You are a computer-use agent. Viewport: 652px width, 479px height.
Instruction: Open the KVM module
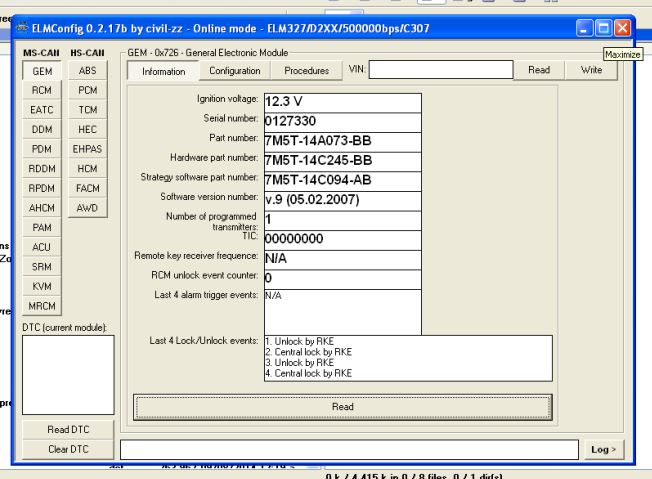[42, 286]
